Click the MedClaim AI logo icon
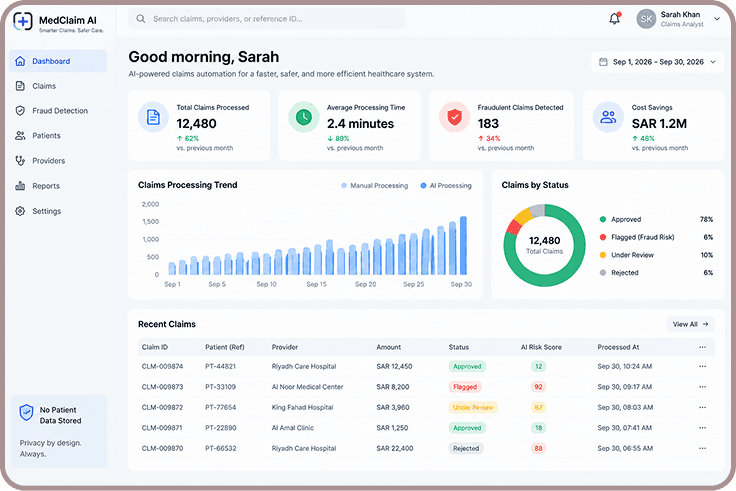 [x=23, y=21]
